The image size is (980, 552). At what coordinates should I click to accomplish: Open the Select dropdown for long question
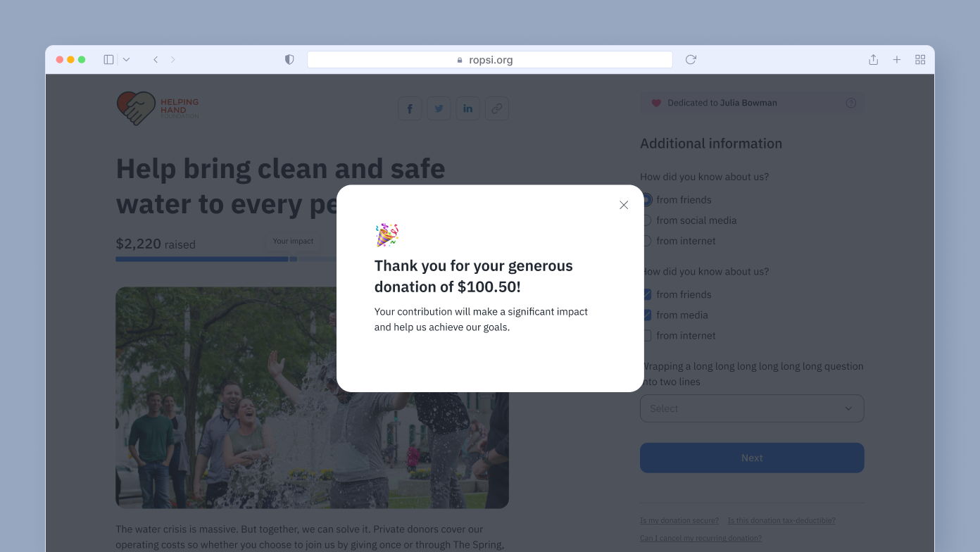[x=752, y=408]
